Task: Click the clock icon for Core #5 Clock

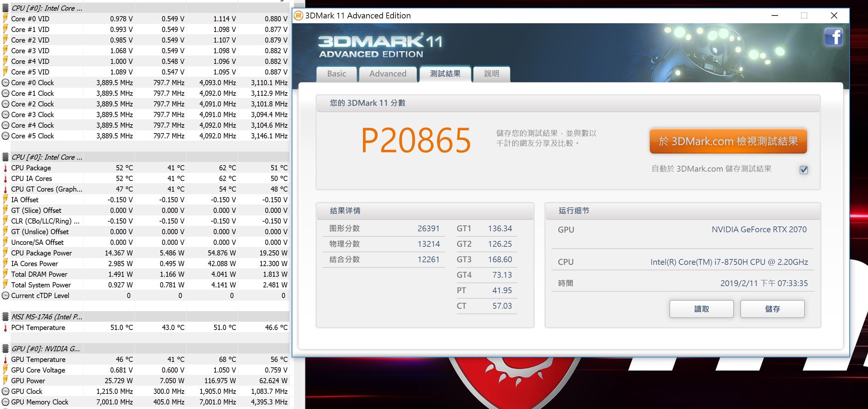Action: tap(5, 136)
